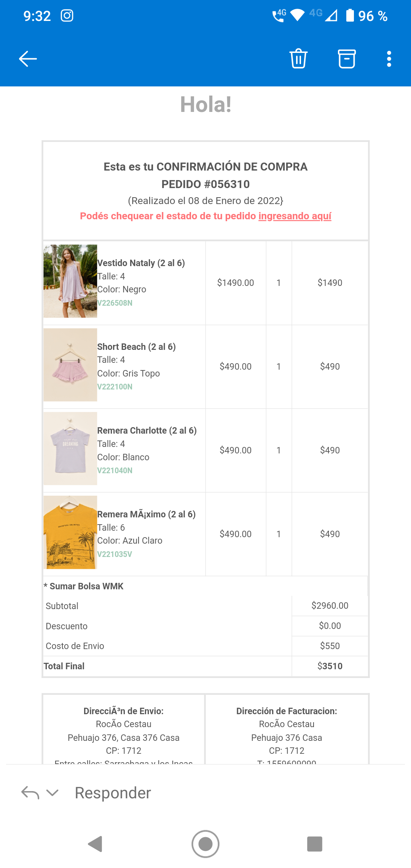Open the 'ingresando aquí' order status link

pyautogui.click(x=295, y=216)
